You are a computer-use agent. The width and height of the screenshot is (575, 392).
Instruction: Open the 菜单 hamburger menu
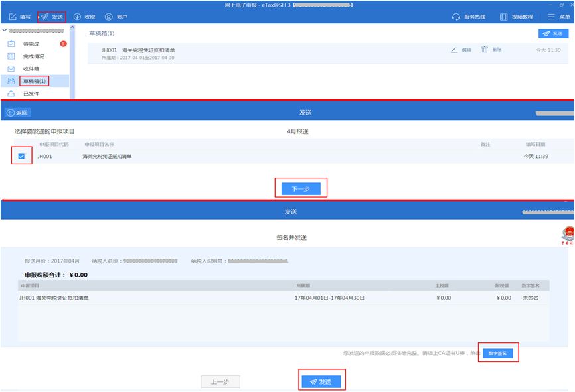(552, 17)
